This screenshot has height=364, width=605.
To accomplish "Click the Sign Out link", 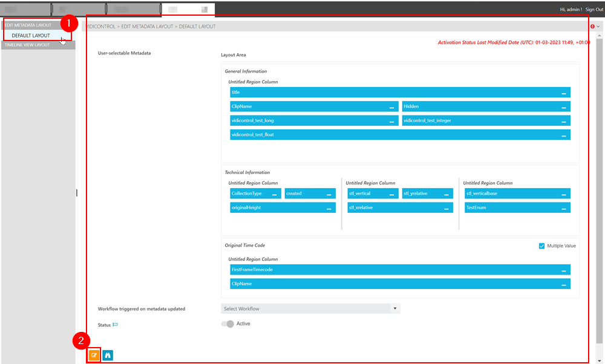I will coord(594,10).
